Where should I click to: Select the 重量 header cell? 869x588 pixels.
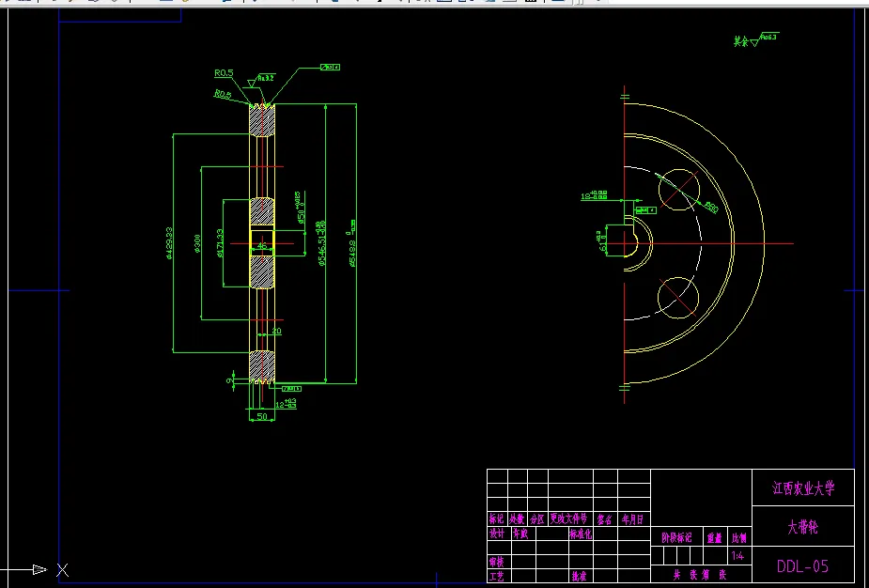point(714,537)
